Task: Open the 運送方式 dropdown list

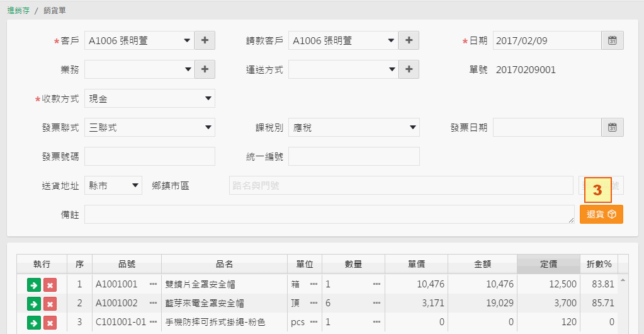Action: [391, 69]
